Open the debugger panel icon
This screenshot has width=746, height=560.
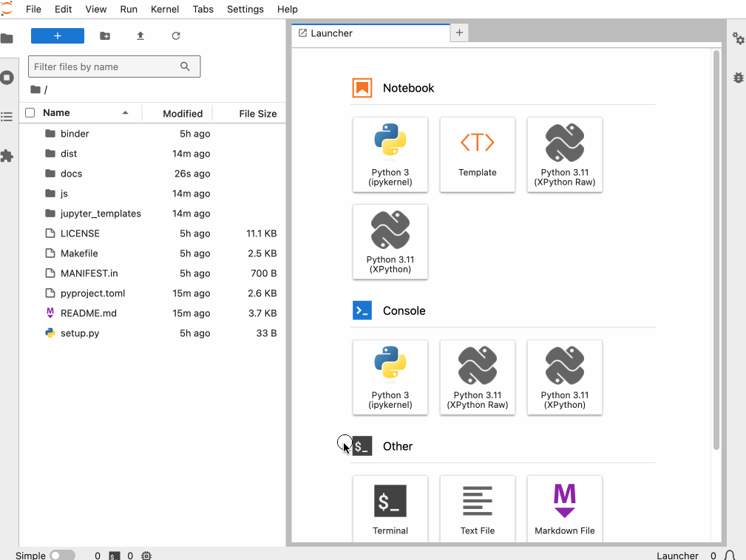pyautogui.click(x=737, y=78)
